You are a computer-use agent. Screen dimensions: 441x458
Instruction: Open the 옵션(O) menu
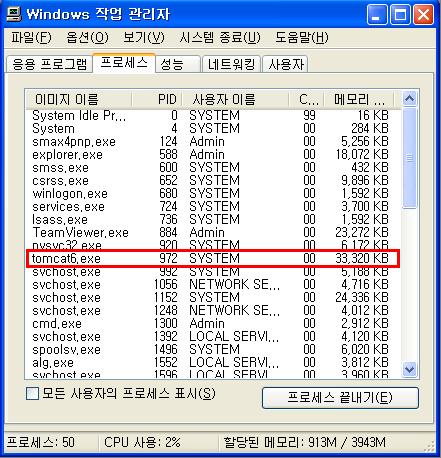87,37
